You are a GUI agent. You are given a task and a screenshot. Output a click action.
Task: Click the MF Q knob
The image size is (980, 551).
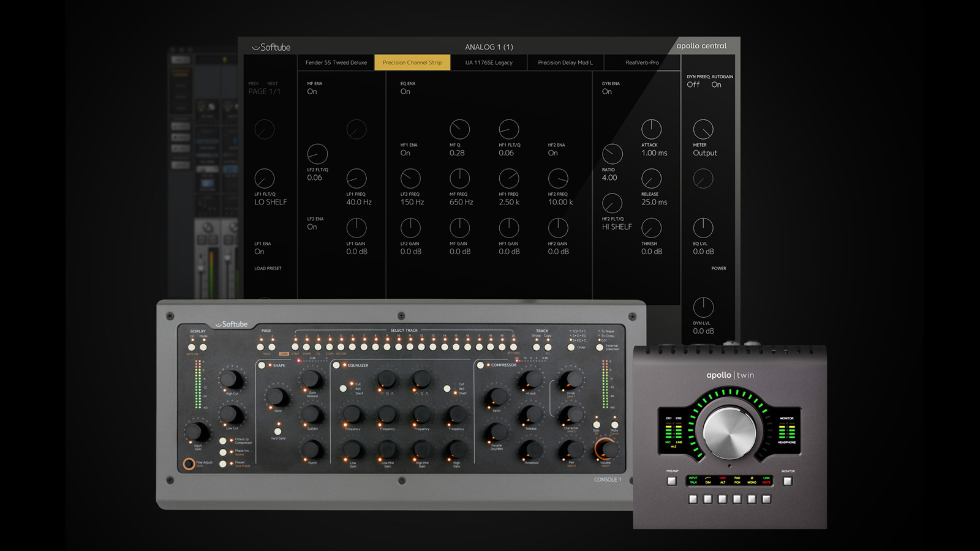point(459,129)
